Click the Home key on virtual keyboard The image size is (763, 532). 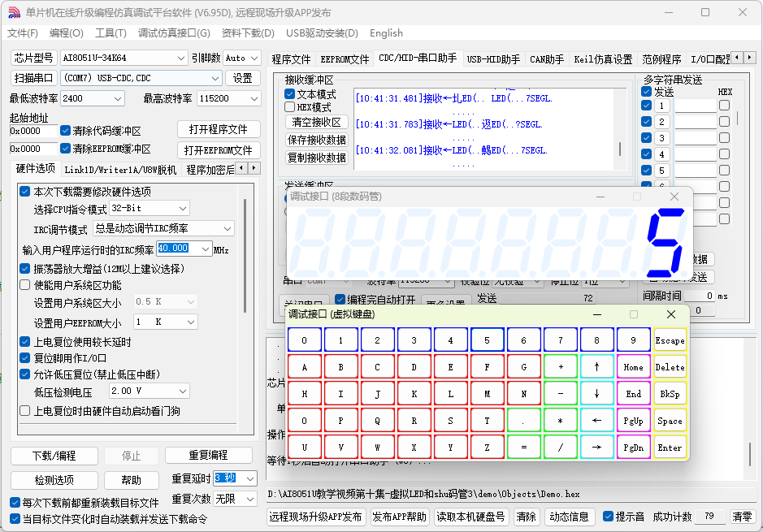coord(634,367)
